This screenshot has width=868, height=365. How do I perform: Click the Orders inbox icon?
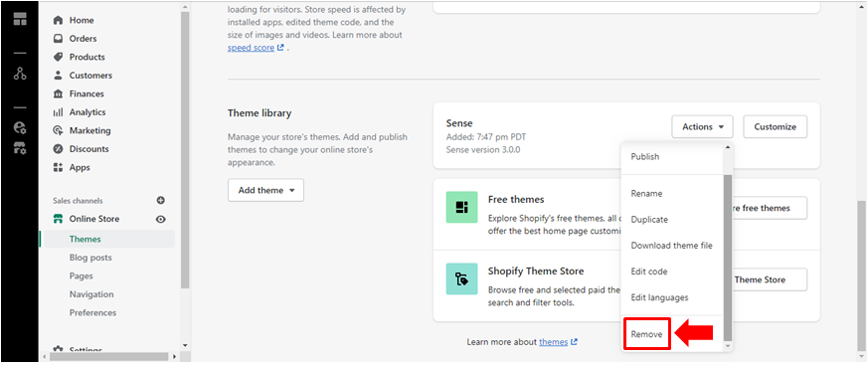click(58, 38)
